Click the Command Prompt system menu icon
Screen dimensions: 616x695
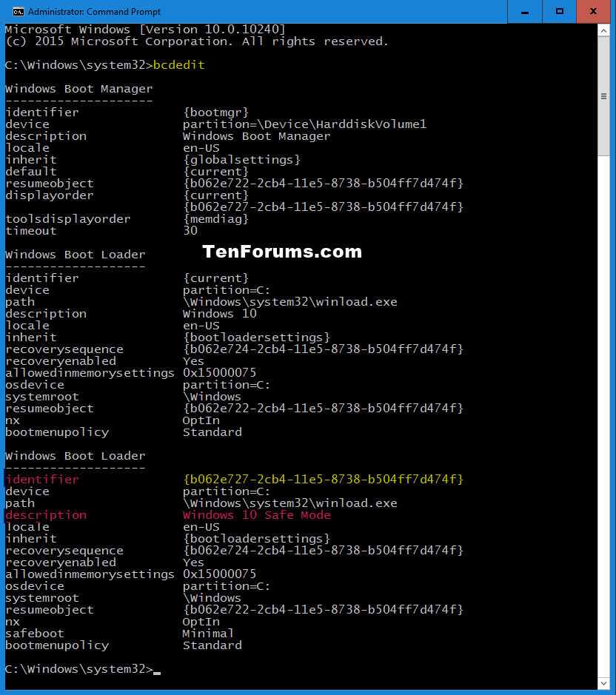(x=18, y=12)
